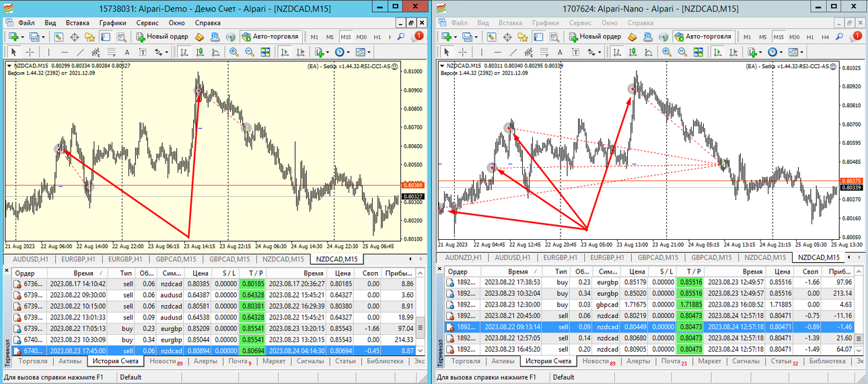The height and width of the screenshot is (384, 868).
Task: Toggle auto scroll in Alpari-Demo toolbar
Action: (x=285, y=51)
